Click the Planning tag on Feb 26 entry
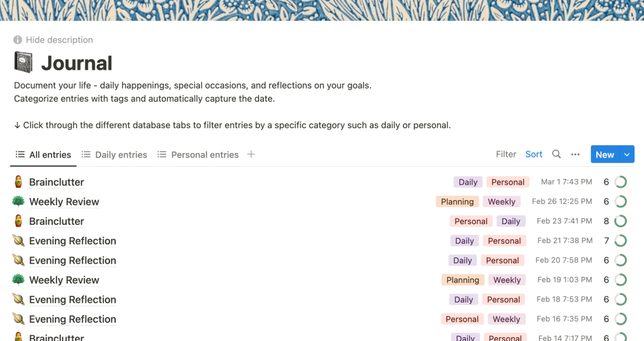This screenshot has height=341, width=644. pyautogui.click(x=457, y=202)
